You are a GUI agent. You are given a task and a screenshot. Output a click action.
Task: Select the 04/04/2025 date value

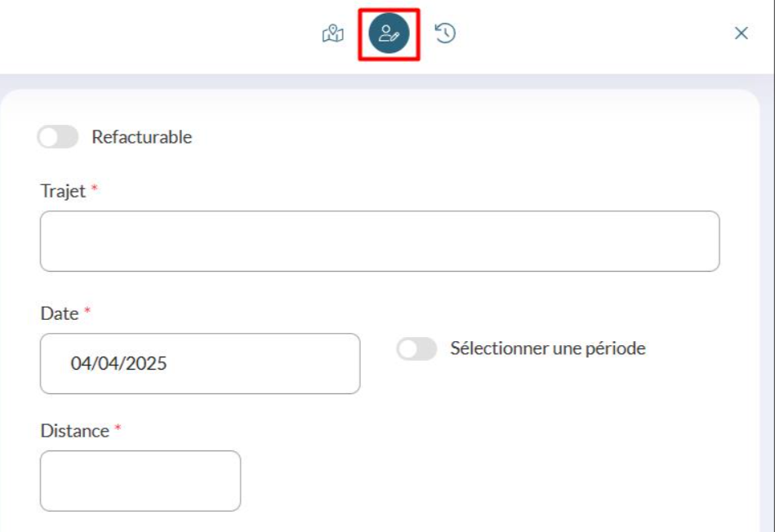point(118,364)
